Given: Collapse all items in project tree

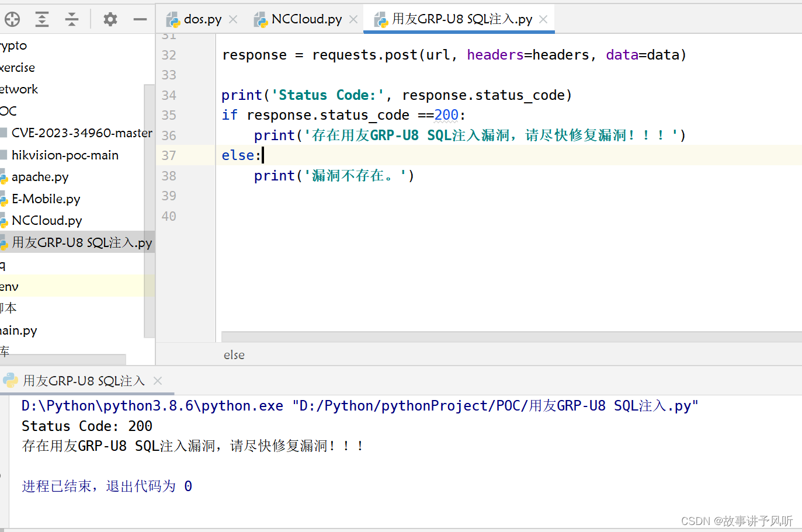Looking at the screenshot, I should [72, 19].
